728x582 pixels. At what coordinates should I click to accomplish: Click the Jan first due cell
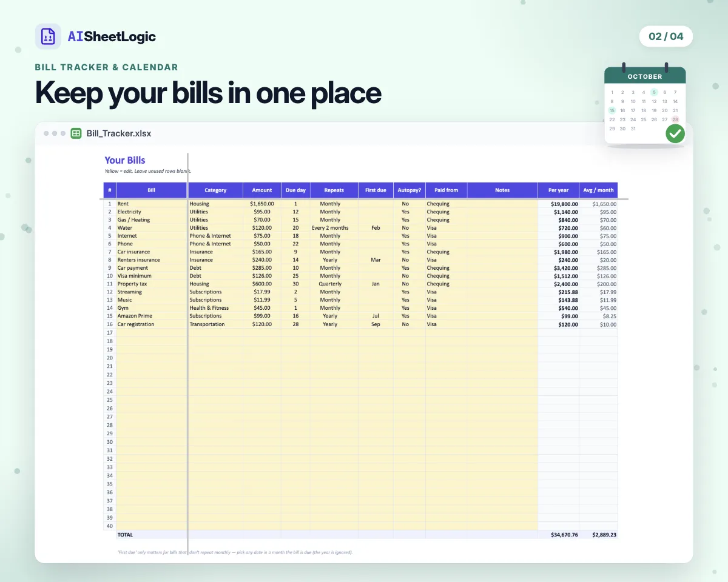376,284
